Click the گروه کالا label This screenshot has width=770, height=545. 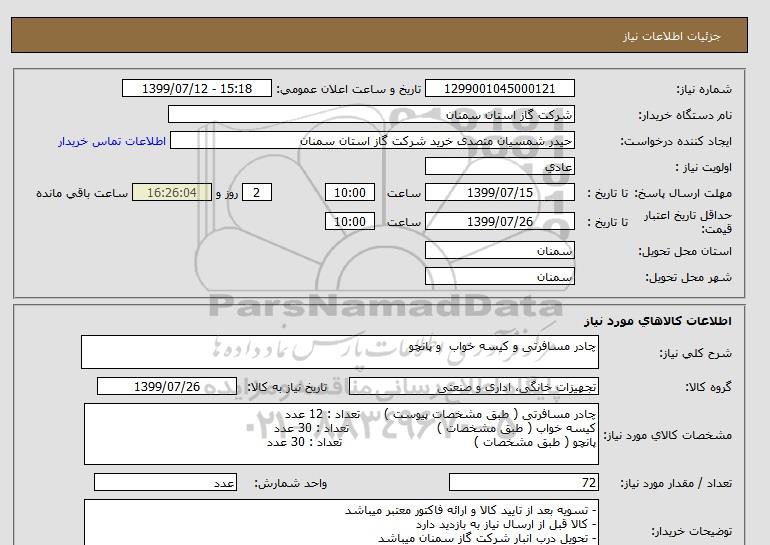[709, 387]
